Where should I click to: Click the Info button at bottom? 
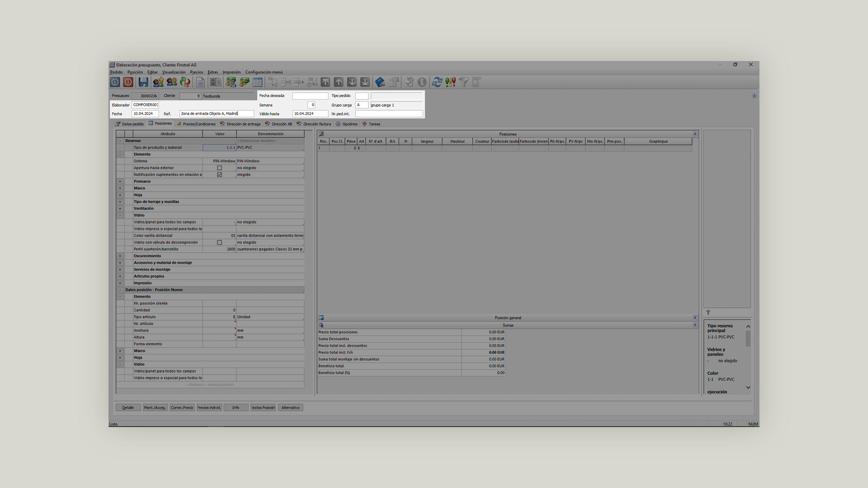(x=236, y=408)
